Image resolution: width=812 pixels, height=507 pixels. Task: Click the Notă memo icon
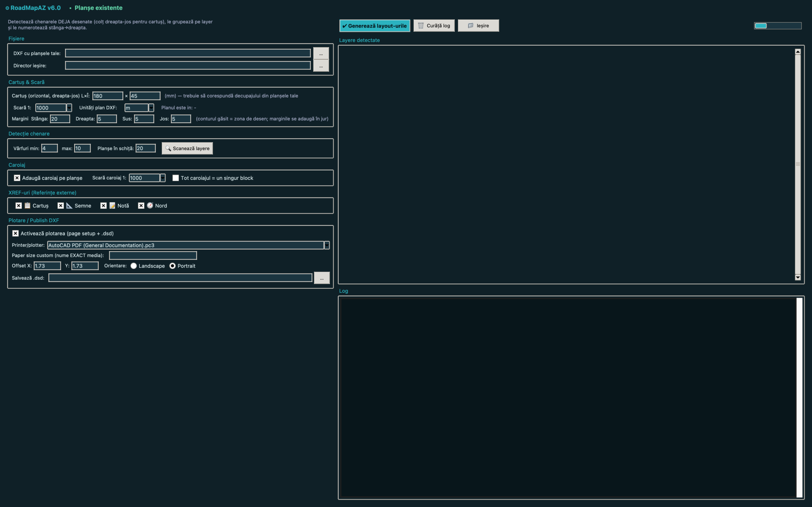point(112,206)
